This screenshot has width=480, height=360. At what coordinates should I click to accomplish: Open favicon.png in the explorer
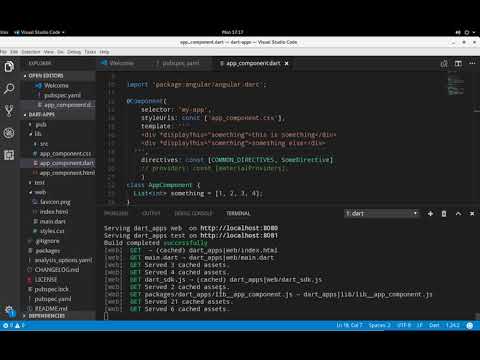pos(55,202)
